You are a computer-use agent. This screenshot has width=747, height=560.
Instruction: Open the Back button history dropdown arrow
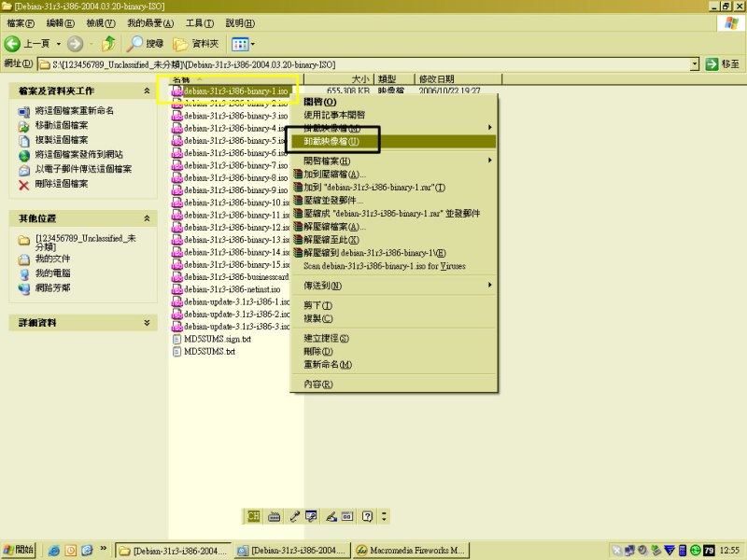click(59, 44)
